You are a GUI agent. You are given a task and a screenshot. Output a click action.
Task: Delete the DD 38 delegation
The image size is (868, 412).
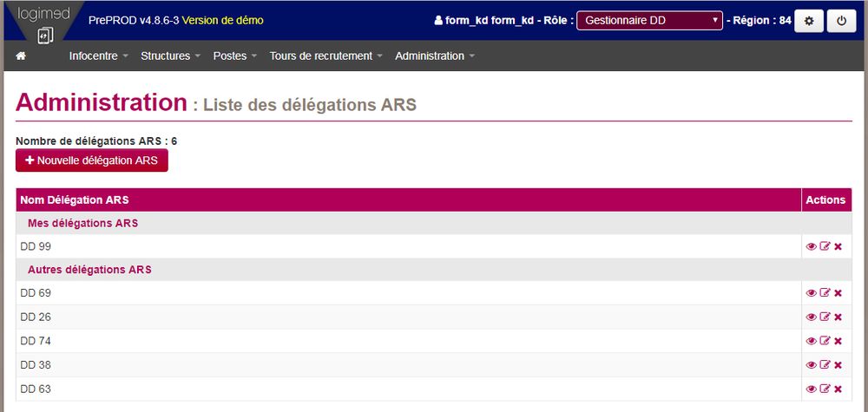[838, 365]
